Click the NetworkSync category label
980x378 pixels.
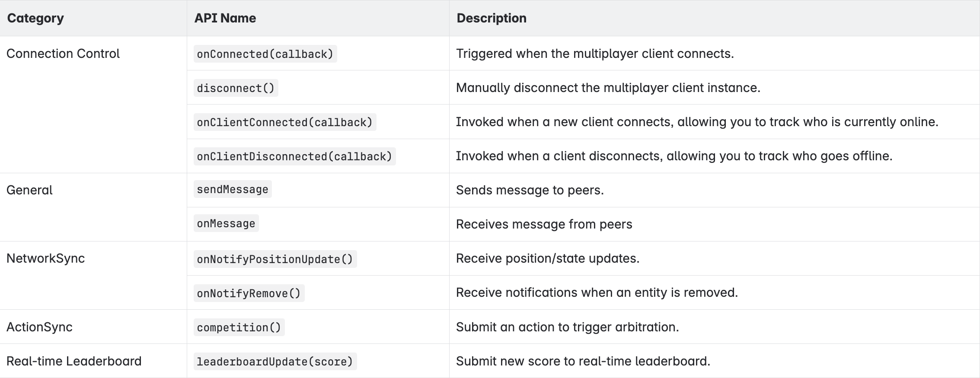[46, 258]
